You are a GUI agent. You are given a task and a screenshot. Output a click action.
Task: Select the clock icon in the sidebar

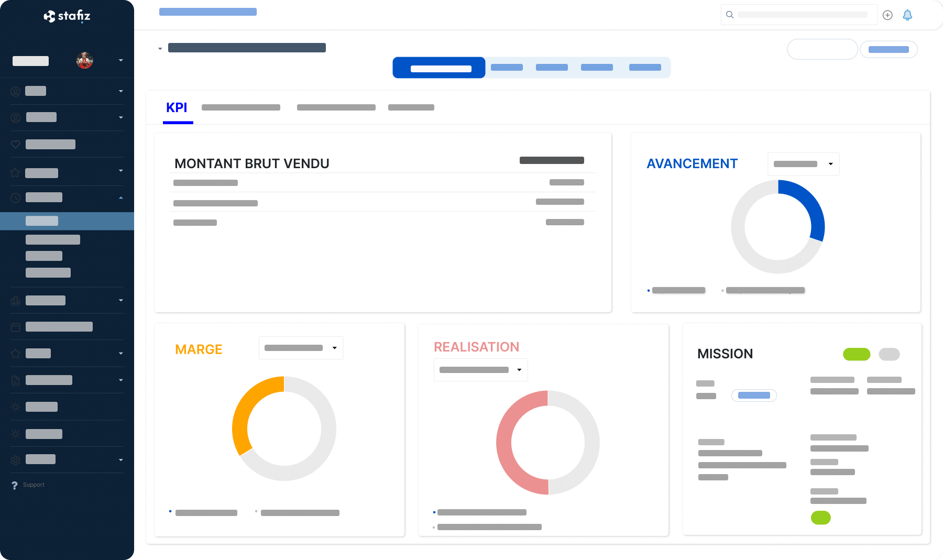click(16, 197)
